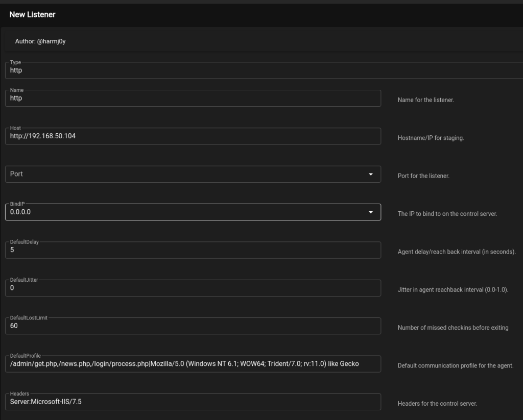Click the 'IP to bind to' description
Image resolution: width=523 pixels, height=420 pixels.
447,214
